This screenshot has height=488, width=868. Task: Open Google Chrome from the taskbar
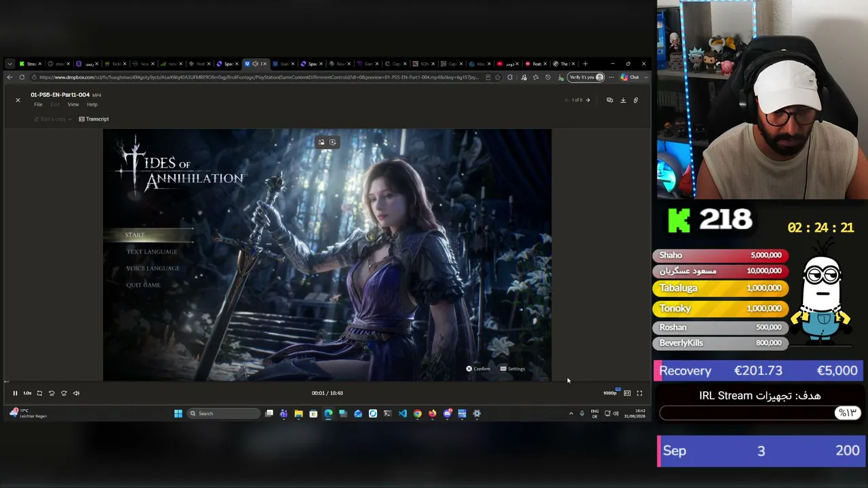(x=418, y=413)
